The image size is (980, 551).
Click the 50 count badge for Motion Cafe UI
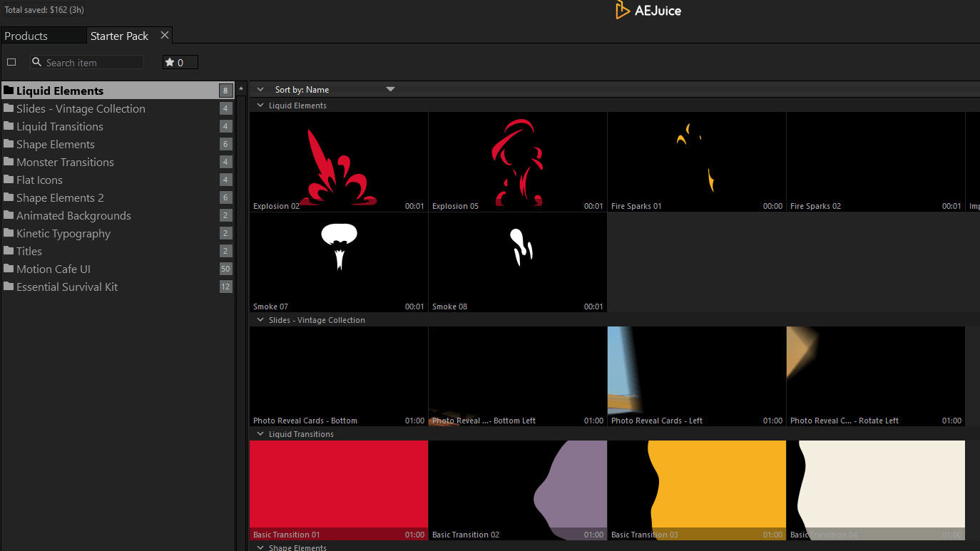point(225,269)
